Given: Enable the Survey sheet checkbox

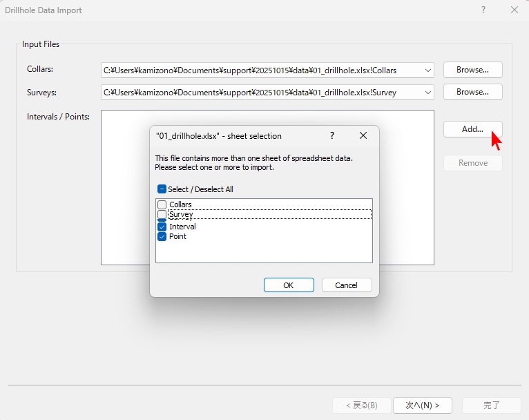Looking at the screenshot, I should [x=162, y=214].
